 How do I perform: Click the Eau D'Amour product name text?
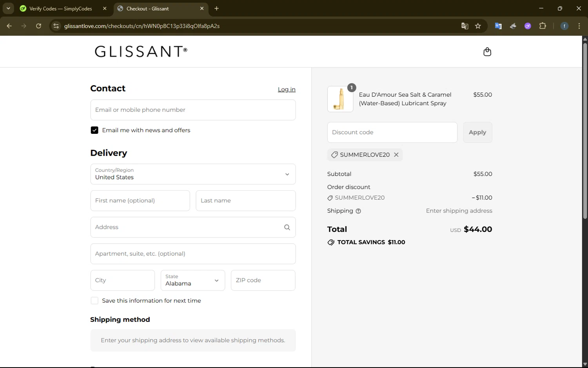click(x=405, y=99)
